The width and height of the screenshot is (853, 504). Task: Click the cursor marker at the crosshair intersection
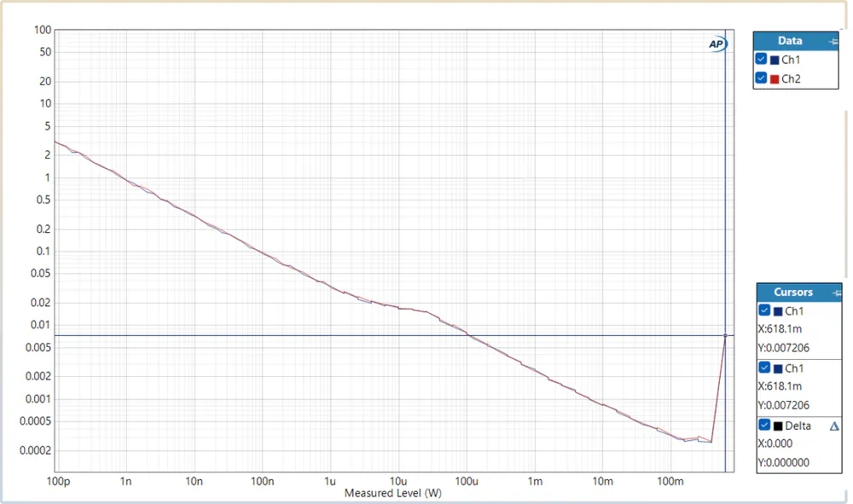(x=725, y=335)
